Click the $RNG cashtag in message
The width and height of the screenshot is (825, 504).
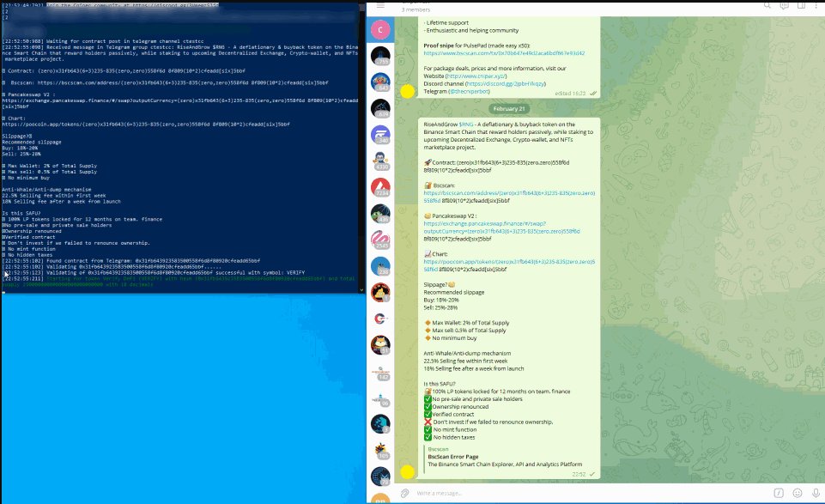pyautogui.click(x=470, y=124)
